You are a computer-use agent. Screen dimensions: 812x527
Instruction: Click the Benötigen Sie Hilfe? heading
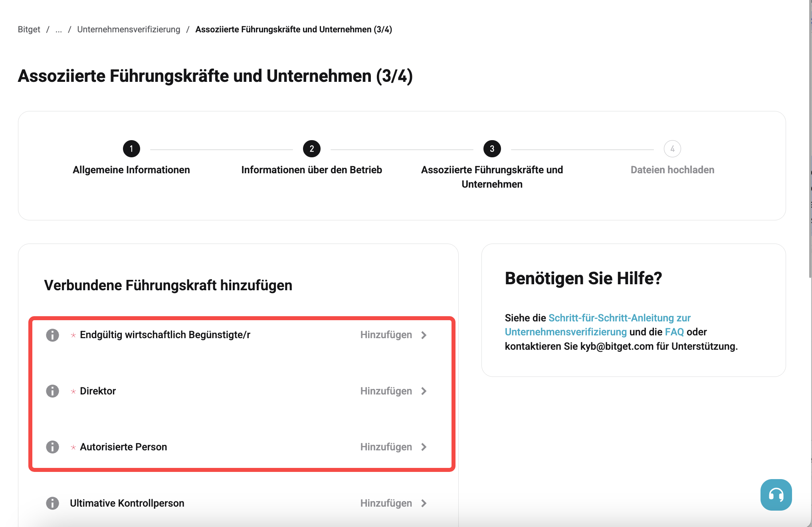coord(583,278)
